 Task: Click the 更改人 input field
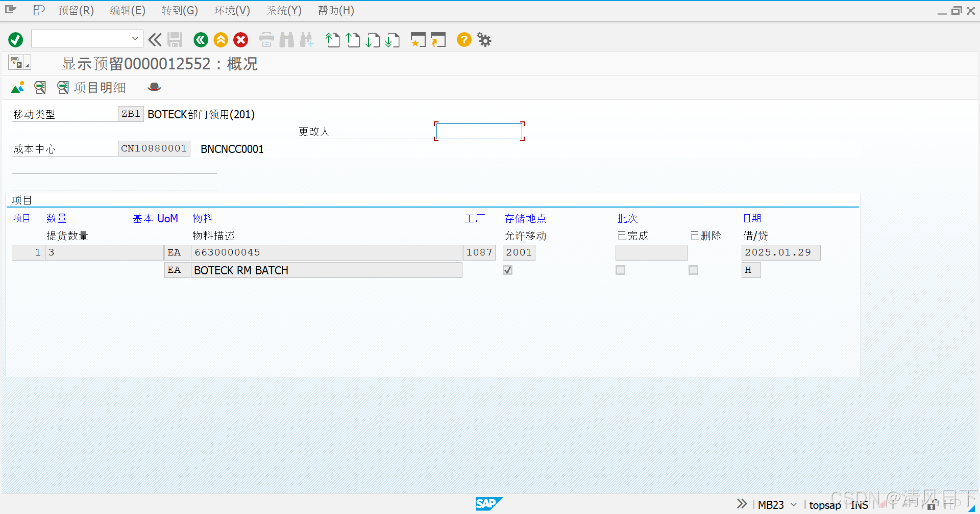pos(478,131)
